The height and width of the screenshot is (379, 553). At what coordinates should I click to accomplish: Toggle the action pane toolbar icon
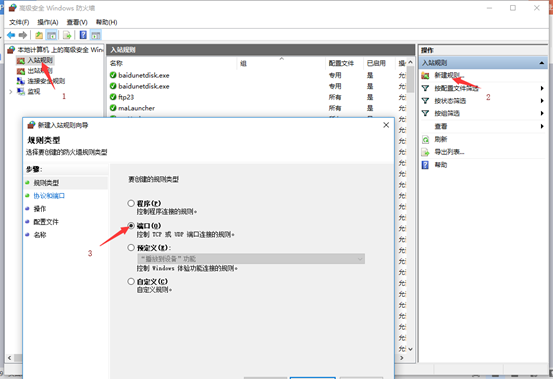click(96, 35)
